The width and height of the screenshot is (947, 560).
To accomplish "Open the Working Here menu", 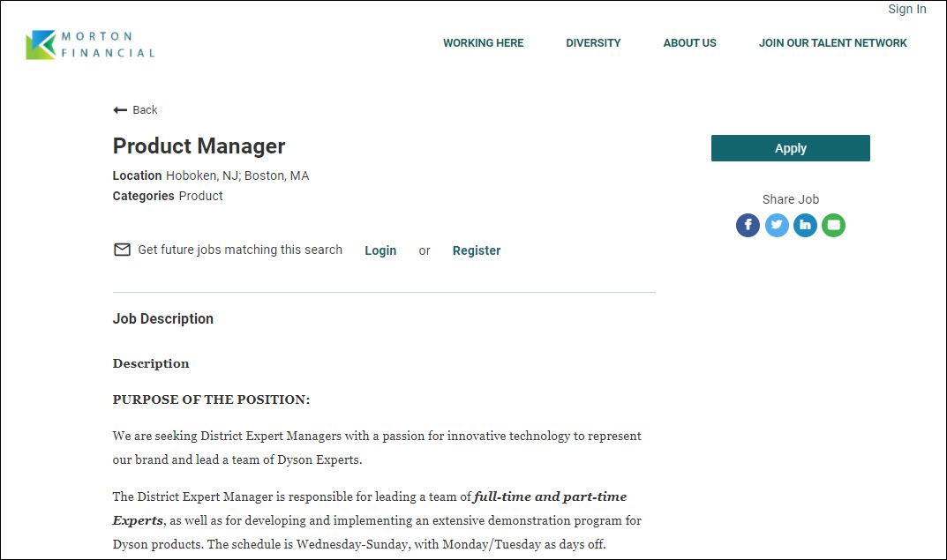I will pyautogui.click(x=483, y=43).
